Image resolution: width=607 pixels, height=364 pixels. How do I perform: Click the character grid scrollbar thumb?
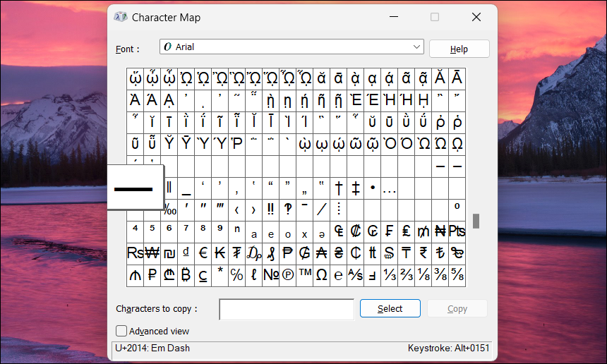[x=476, y=221]
